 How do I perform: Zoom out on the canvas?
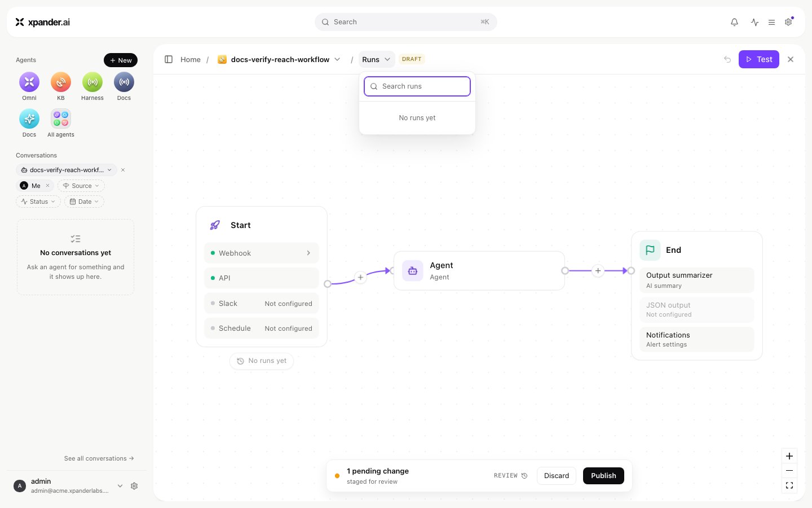coord(789,471)
